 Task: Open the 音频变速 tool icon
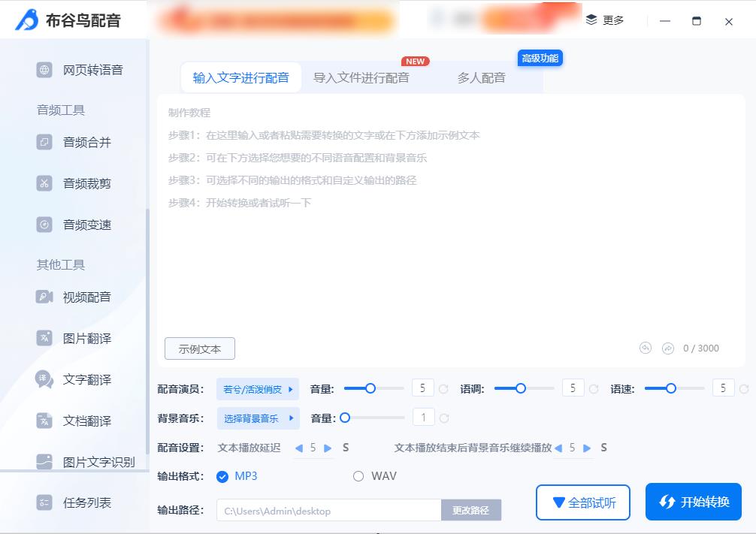(x=44, y=225)
